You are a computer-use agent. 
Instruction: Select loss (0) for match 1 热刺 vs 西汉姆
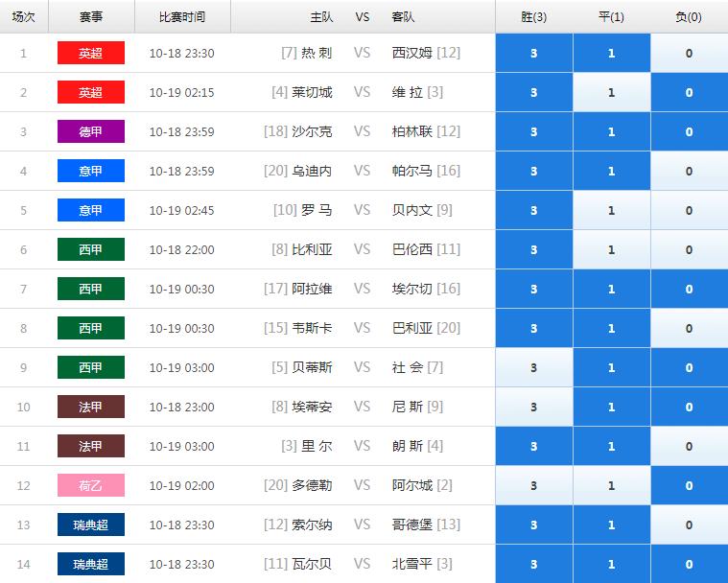coord(690,53)
